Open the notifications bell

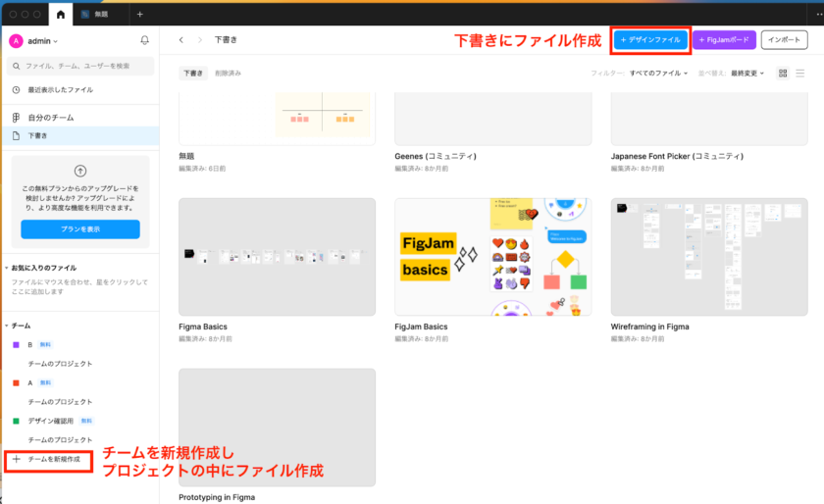tap(145, 40)
